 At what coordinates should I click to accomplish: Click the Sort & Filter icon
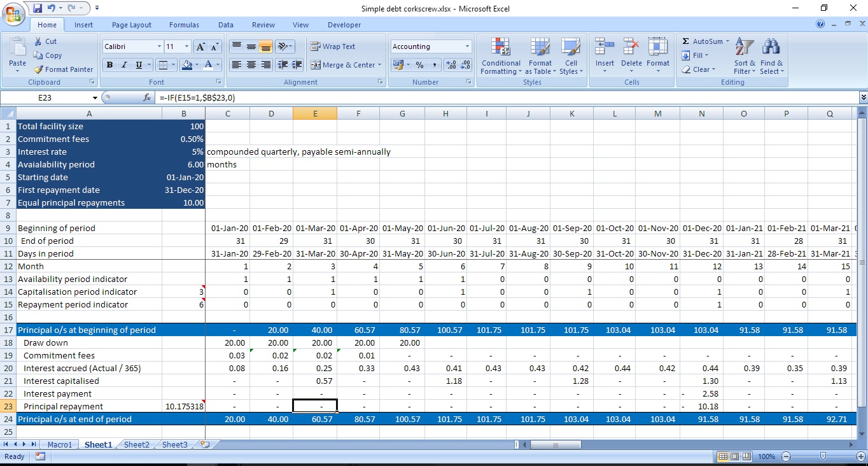(x=745, y=56)
